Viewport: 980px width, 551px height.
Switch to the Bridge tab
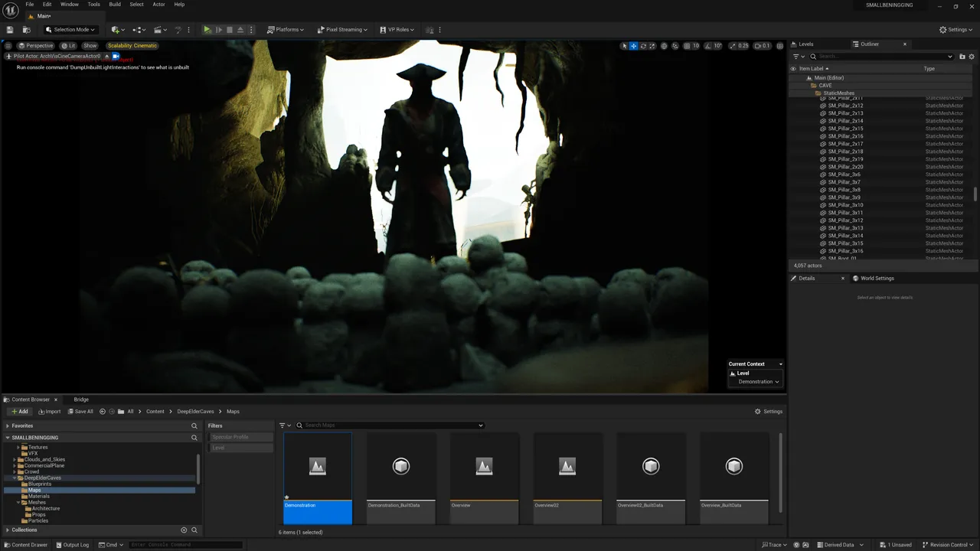[x=81, y=399]
